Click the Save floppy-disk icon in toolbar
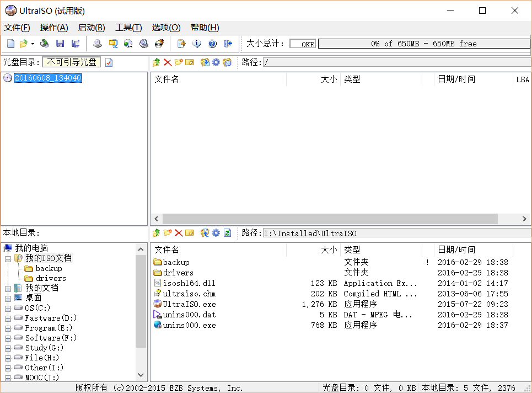 [x=60, y=44]
